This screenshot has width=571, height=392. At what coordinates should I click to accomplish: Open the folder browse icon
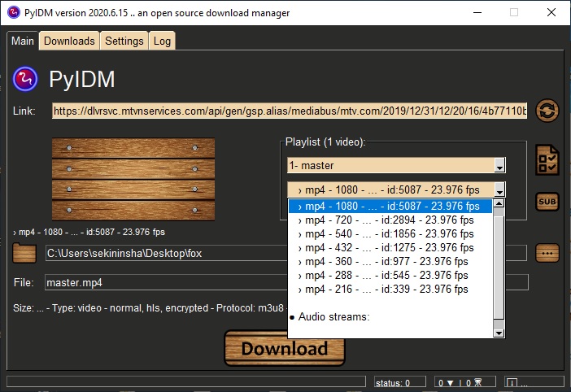[24, 253]
